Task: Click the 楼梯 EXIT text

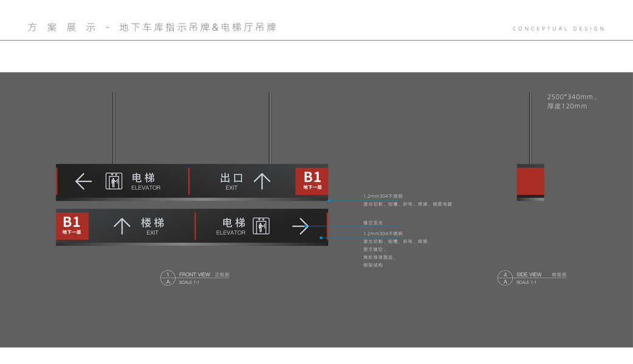Action: coord(152,226)
